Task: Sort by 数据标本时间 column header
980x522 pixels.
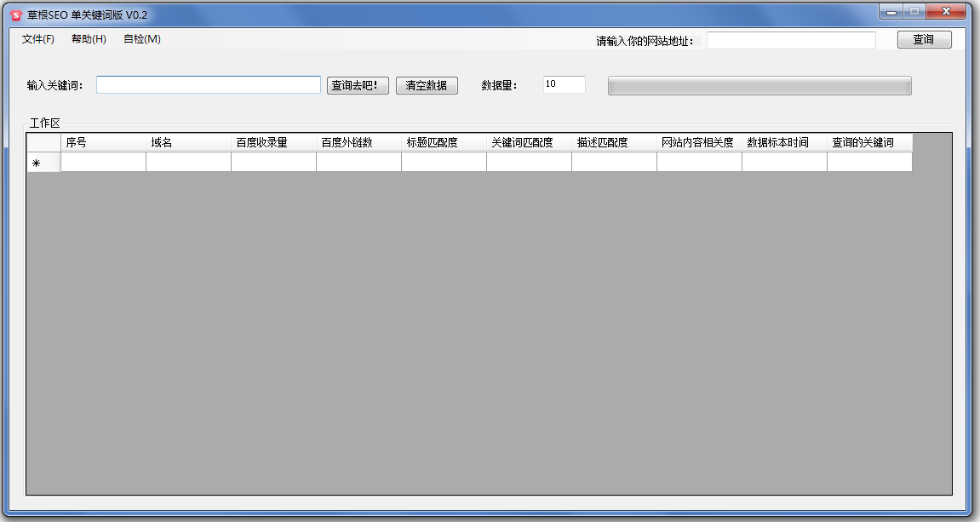Action: tap(783, 142)
